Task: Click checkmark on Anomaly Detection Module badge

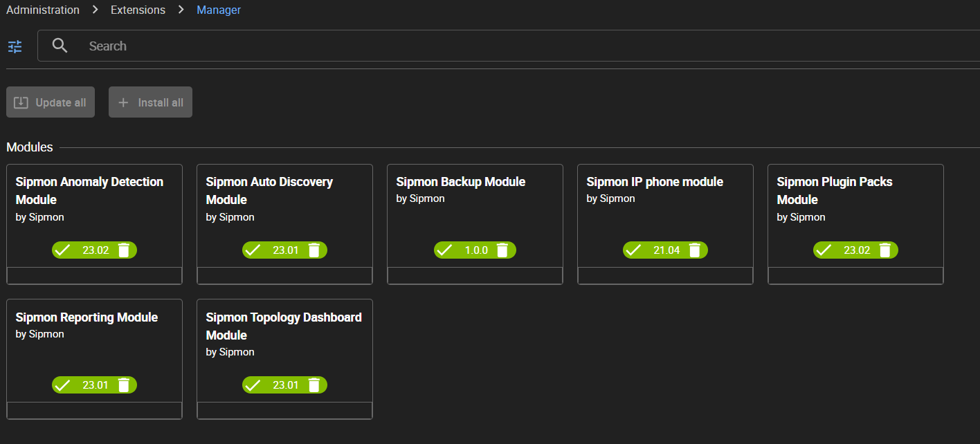Action: click(63, 250)
